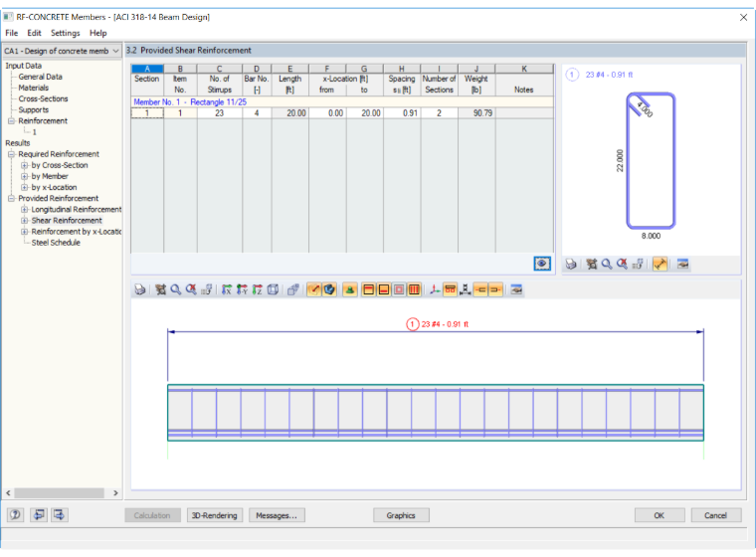
Task: Expand the Reinforcement by x-Location node
Action: [x=24, y=232]
